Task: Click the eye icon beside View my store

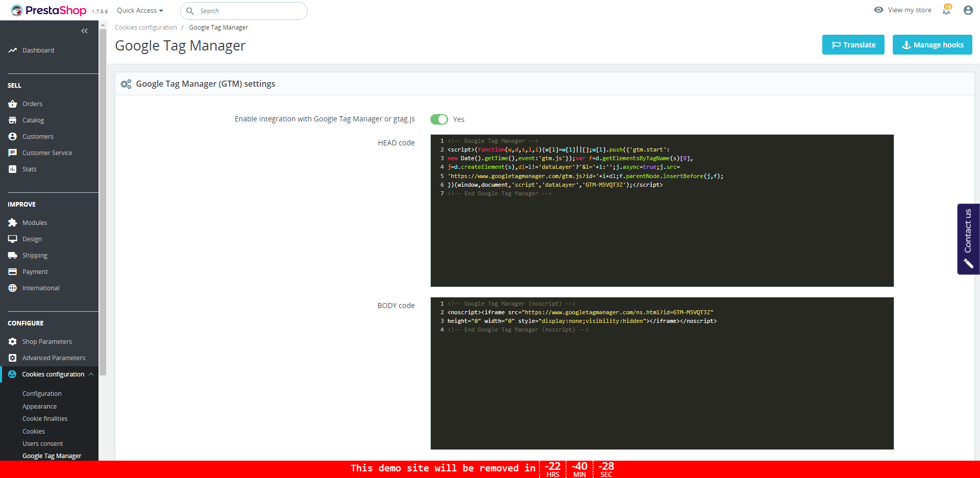Action: click(x=878, y=10)
